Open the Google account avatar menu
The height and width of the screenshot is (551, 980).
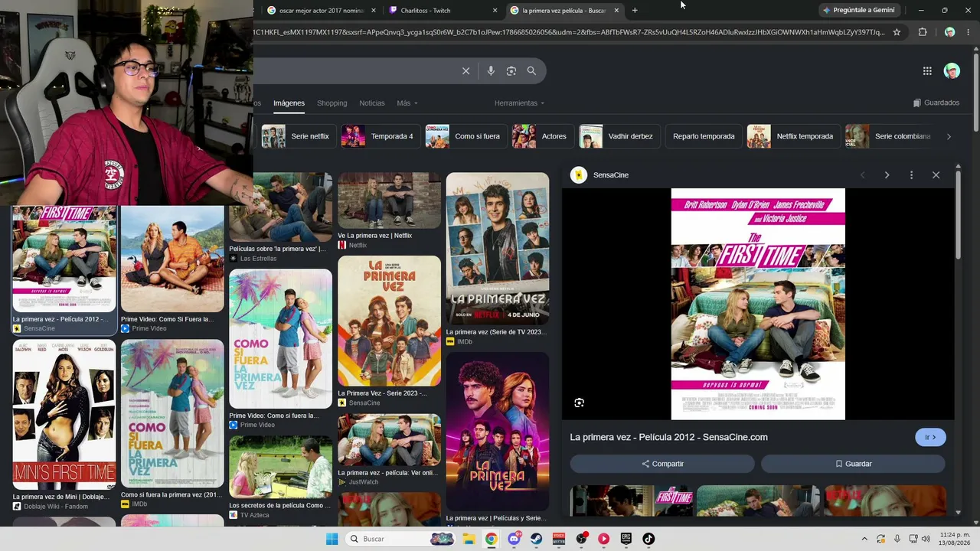(952, 71)
